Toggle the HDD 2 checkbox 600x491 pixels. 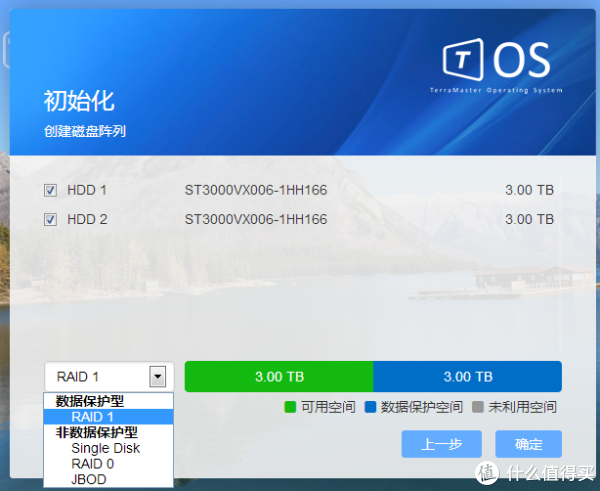point(51,219)
